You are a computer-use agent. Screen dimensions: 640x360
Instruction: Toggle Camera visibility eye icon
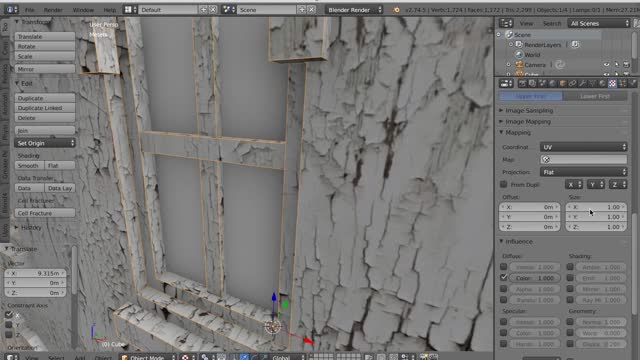(x=607, y=64)
